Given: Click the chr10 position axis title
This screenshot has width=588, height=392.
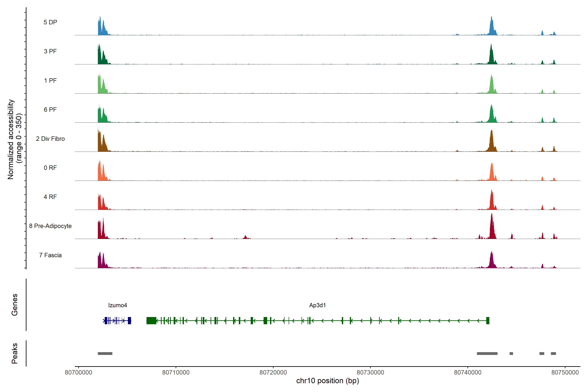Looking at the screenshot, I should pos(327,381).
